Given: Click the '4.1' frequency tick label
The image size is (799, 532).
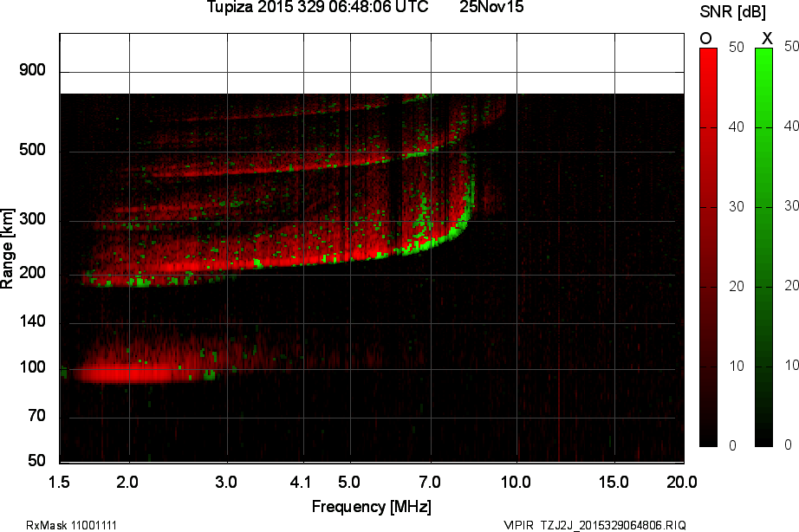Looking at the screenshot, I should coord(300,482).
